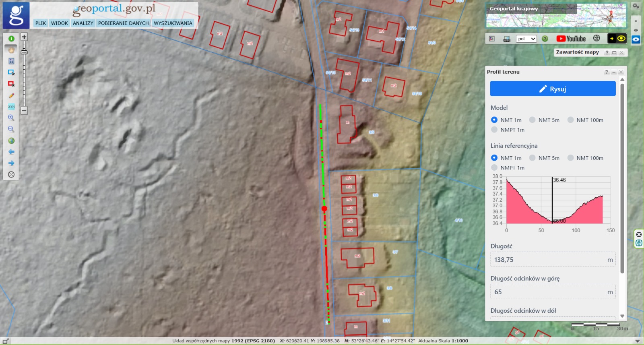Screen dimensions: 644x345
Task: Click the globe full extent icon
Action: pos(11,140)
